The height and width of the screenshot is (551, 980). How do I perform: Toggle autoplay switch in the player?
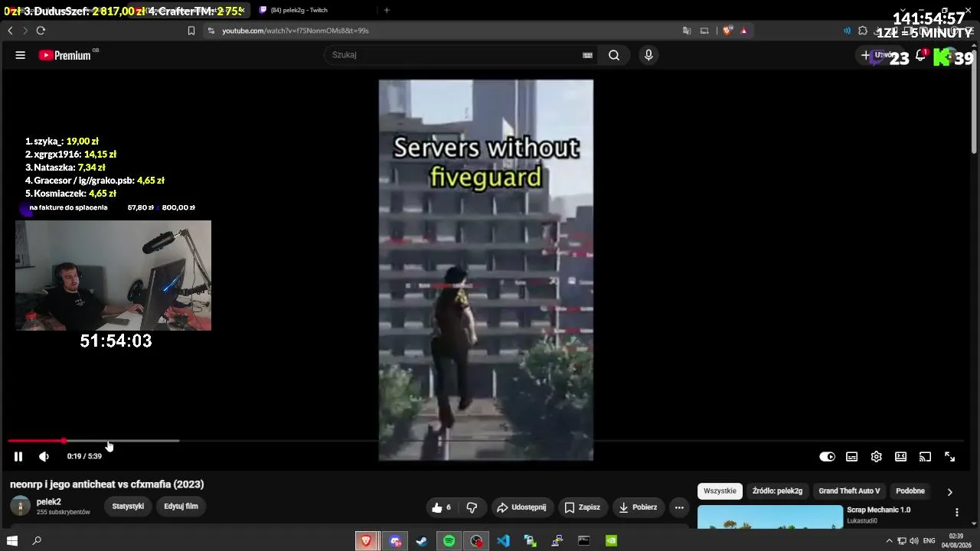[827, 456]
